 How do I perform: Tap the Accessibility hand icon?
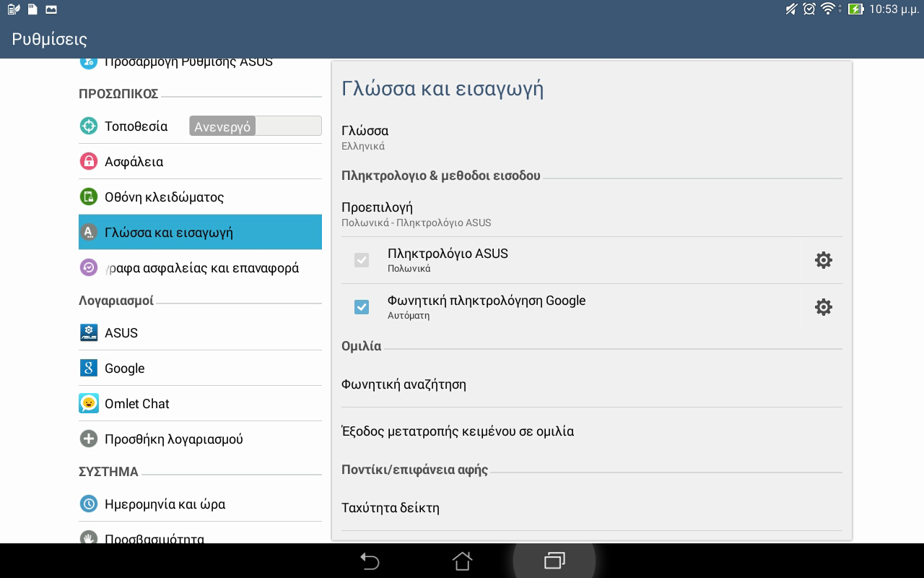point(88,538)
